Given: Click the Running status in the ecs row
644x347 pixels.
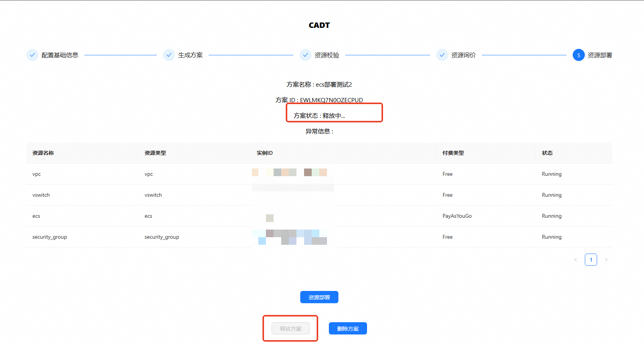Looking at the screenshot, I should [552, 216].
